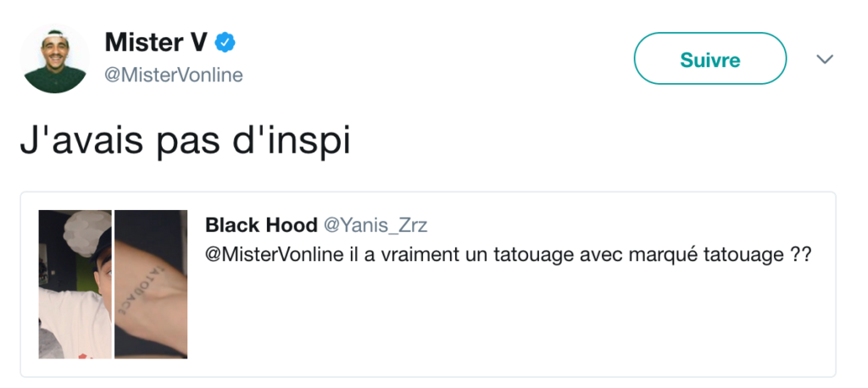Screen dimensions: 868x388
Task: Click the Black Hood author name
Action: (x=259, y=224)
